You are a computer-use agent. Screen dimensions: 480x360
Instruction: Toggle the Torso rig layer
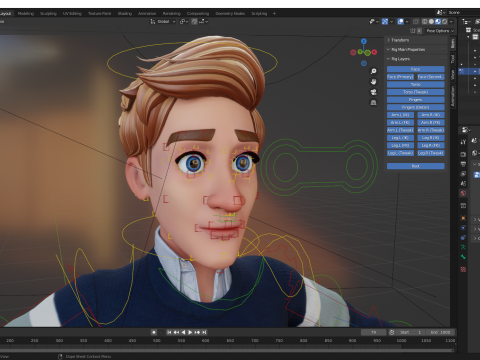click(416, 84)
